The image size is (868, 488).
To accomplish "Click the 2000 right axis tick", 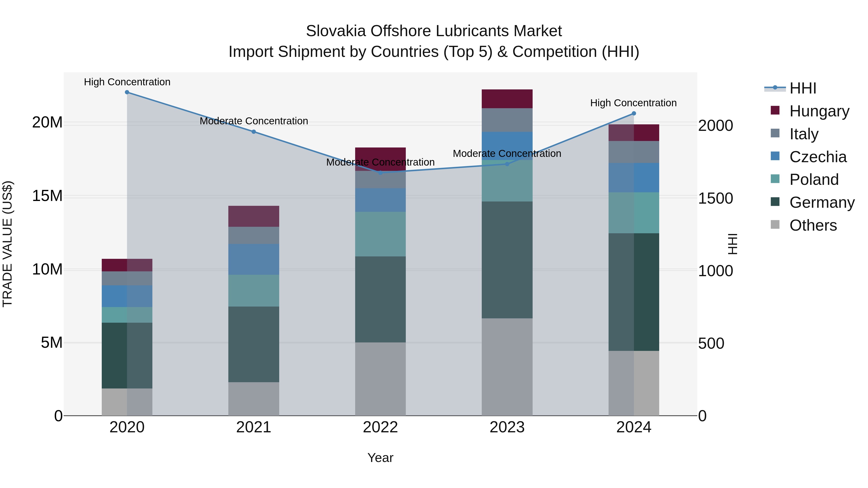I will [x=715, y=126].
